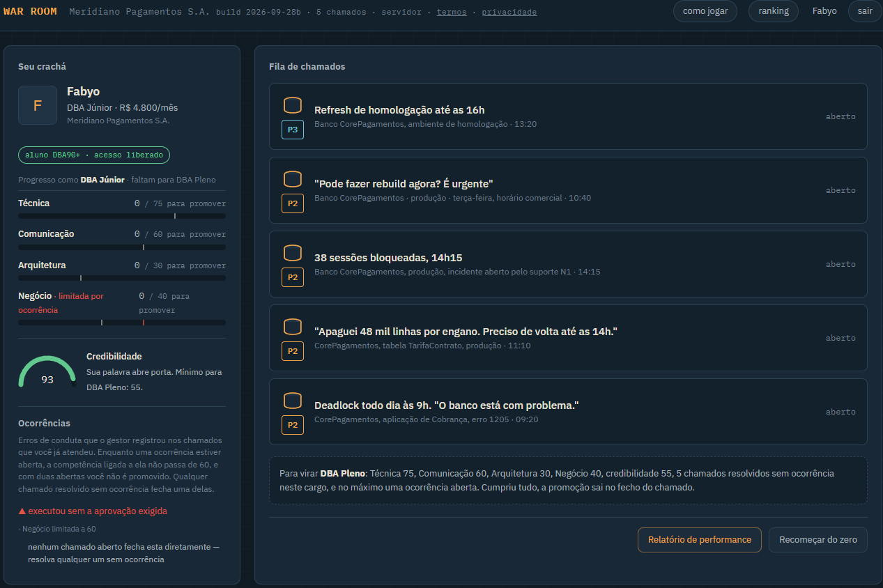This screenshot has width=883, height=588.
Task: Click the red warning triangle beside executou sem aprovação
Action: pyautogui.click(x=22, y=511)
